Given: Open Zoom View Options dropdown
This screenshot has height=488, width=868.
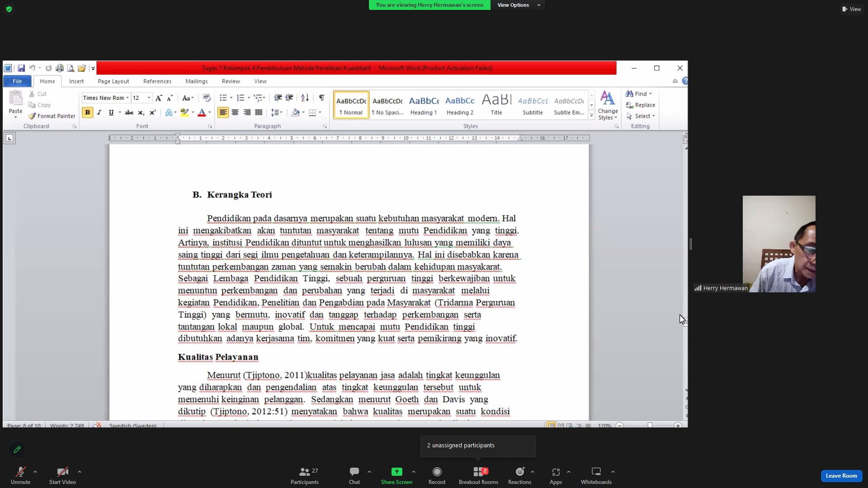Looking at the screenshot, I should 518,5.
